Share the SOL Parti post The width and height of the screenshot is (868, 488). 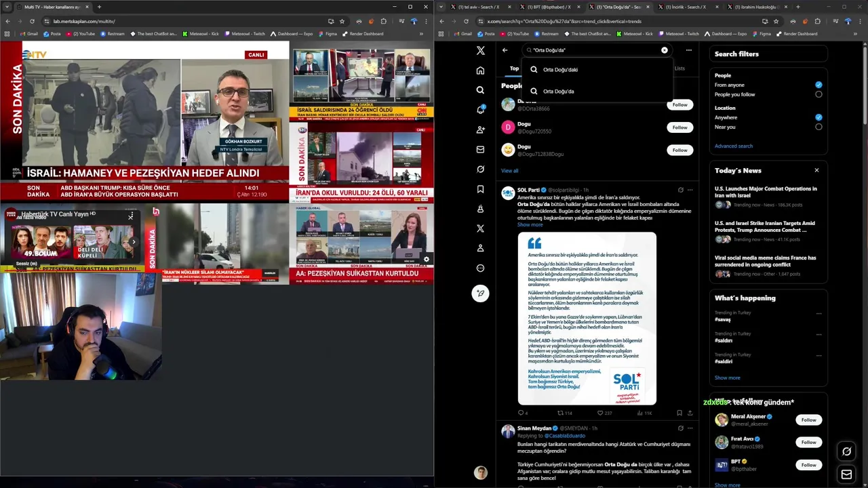tap(690, 413)
